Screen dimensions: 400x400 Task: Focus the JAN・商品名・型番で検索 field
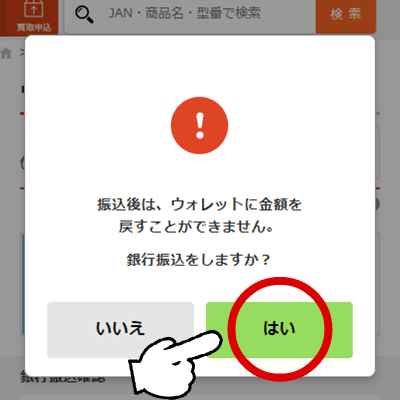(x=190, y=14)
